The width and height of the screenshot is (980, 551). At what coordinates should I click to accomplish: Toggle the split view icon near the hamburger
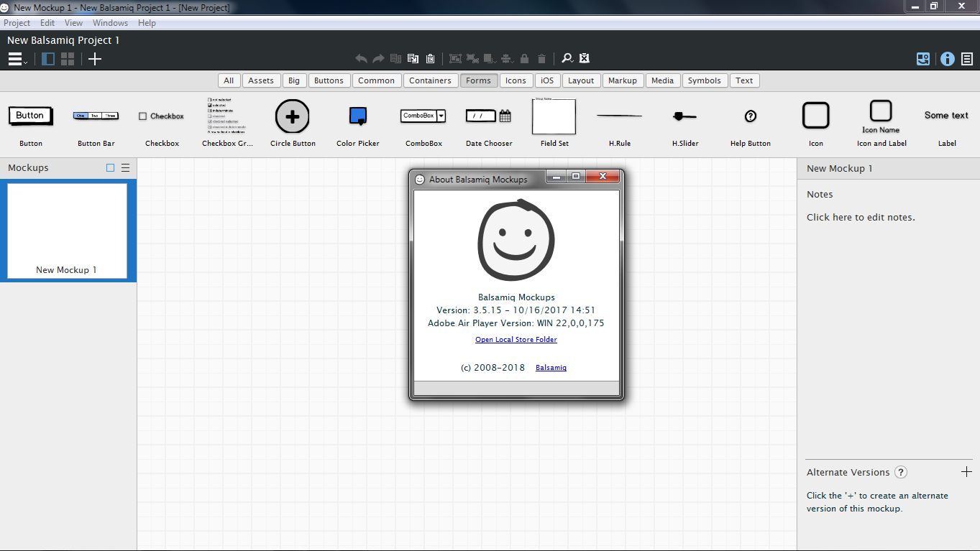coord(47,59)
